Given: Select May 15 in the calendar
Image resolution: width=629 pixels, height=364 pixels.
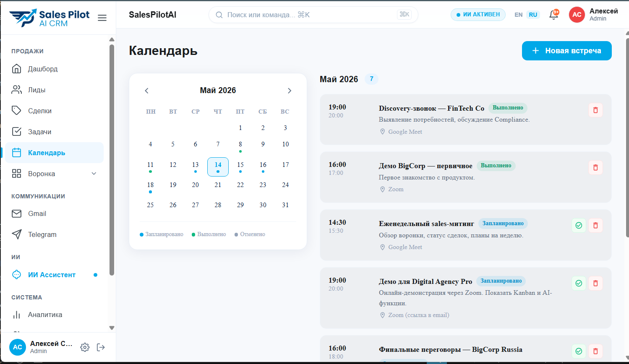Looking at the screenshot, I should tap(240, 167).
